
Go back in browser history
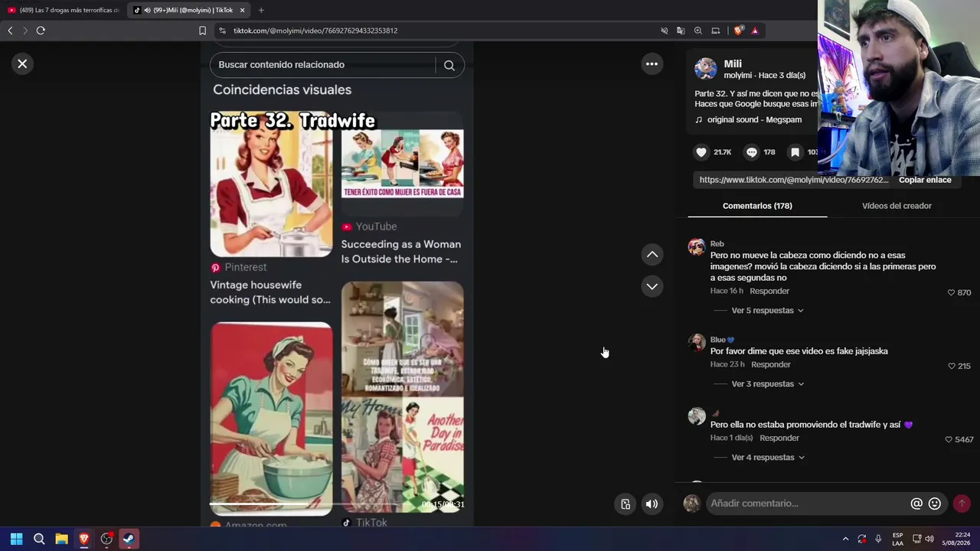[x=10, y=31]
